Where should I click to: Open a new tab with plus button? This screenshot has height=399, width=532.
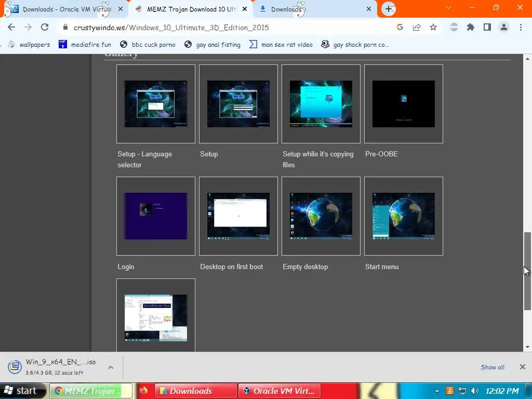(389, 9)
